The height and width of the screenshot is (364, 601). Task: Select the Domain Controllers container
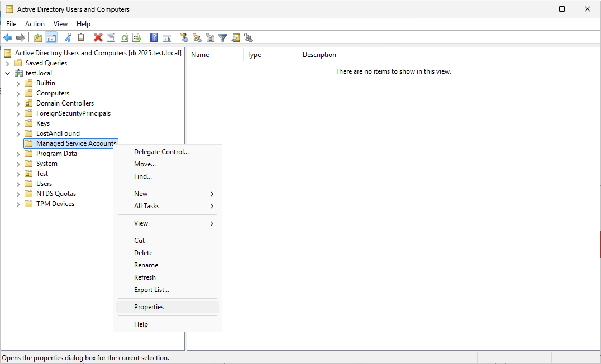65,103
